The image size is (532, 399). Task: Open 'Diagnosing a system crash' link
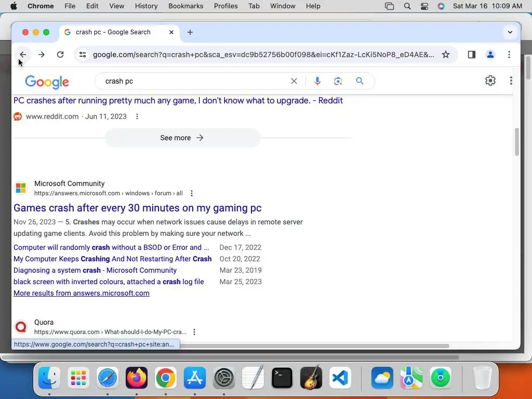click(x=95, y=270)
